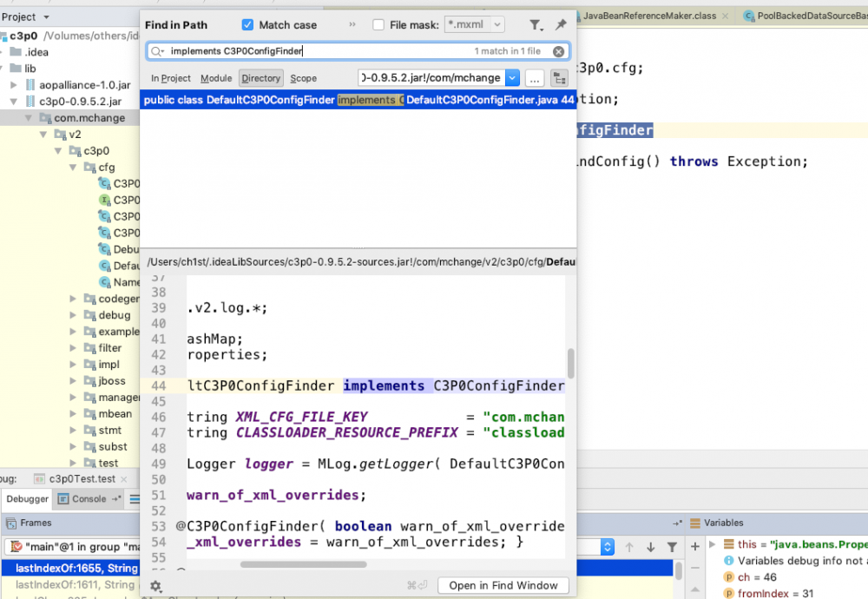Pin the Find in Path window

[561, 25]
